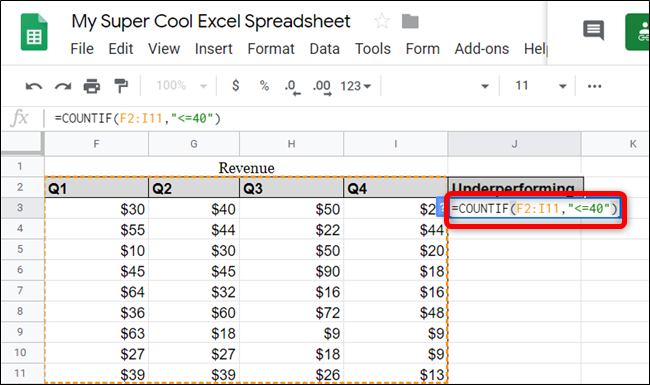Image resolution: width=650 pixels, height=385 pixels.
Task: Select the $90 cell in Q3
Action: 291,271
